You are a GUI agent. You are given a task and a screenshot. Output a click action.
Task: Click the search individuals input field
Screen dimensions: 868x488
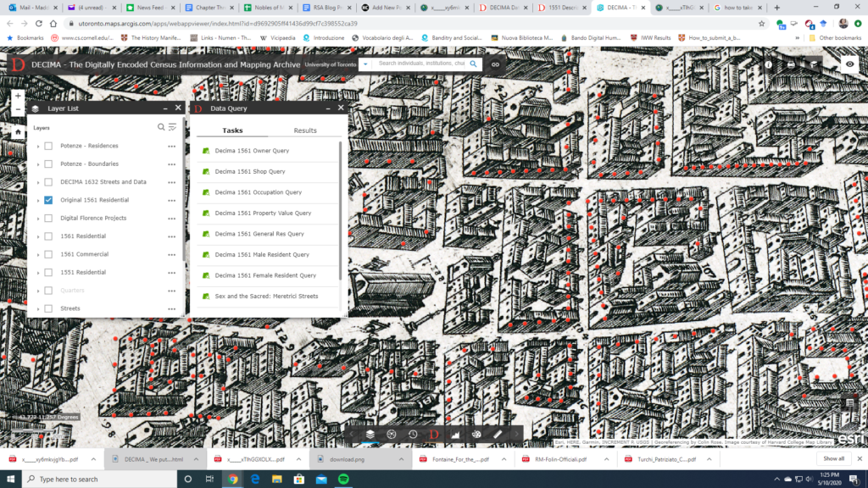(x=420, y=64)
